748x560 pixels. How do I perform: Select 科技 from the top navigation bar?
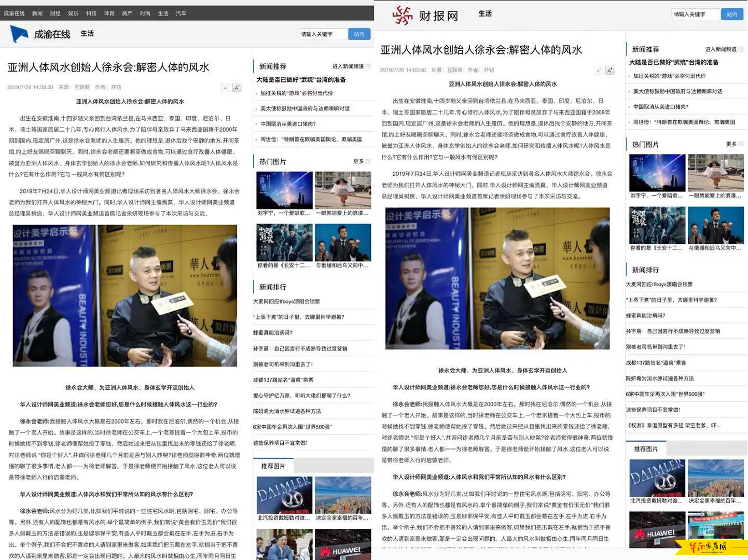point(91,13)
